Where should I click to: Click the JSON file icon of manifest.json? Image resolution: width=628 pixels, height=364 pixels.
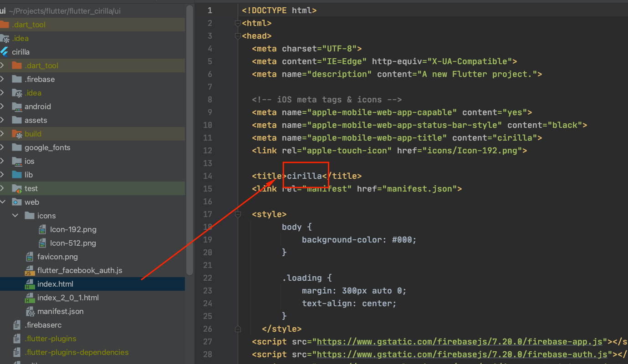coord(30,311)
